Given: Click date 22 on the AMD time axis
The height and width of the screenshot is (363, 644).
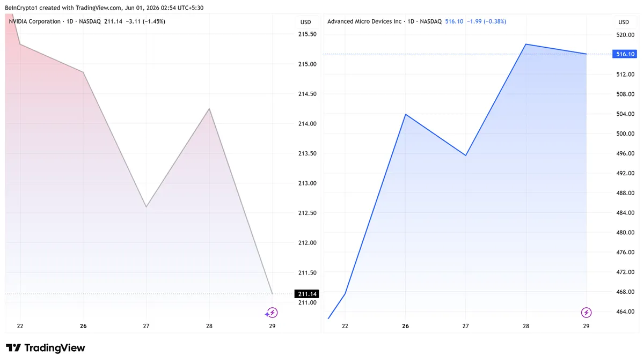Looking at the screenshot, I should [x=345, y=326].
